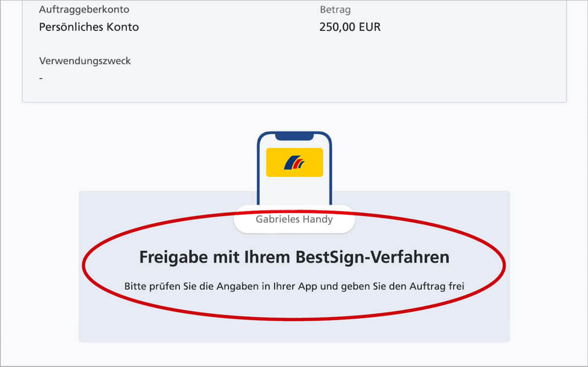Image resolution: width=588 pixels, height=367 pixels.
Task: Click the Betrag field label
Action: [x=335, y=10]
